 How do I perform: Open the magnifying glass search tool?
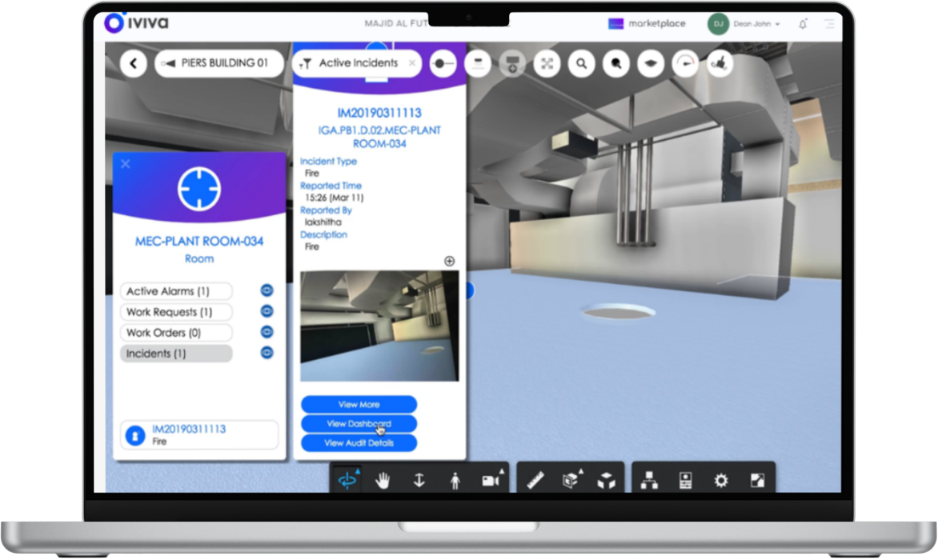tap(582, 63)
